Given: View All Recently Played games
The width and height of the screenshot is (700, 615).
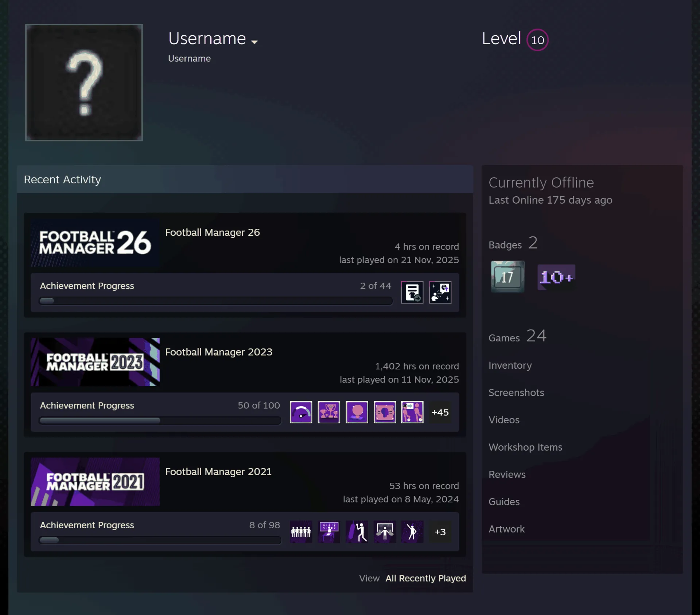Looking at the screenshot, I should coord(426,578).
